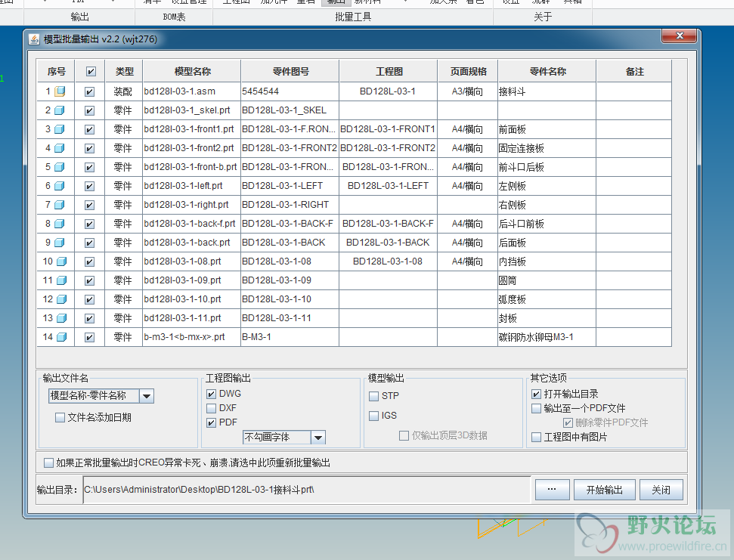The width and height of the screenshot is (734, 560).
Task: Click the part icon for bd128l-03-1-11.prt
Action: click(x=62, y=318)
